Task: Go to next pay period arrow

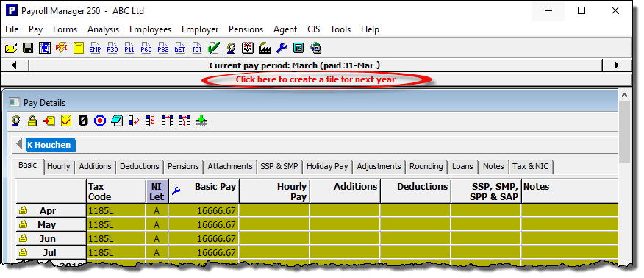Action: pyautogui.click(x=617, y=65)
